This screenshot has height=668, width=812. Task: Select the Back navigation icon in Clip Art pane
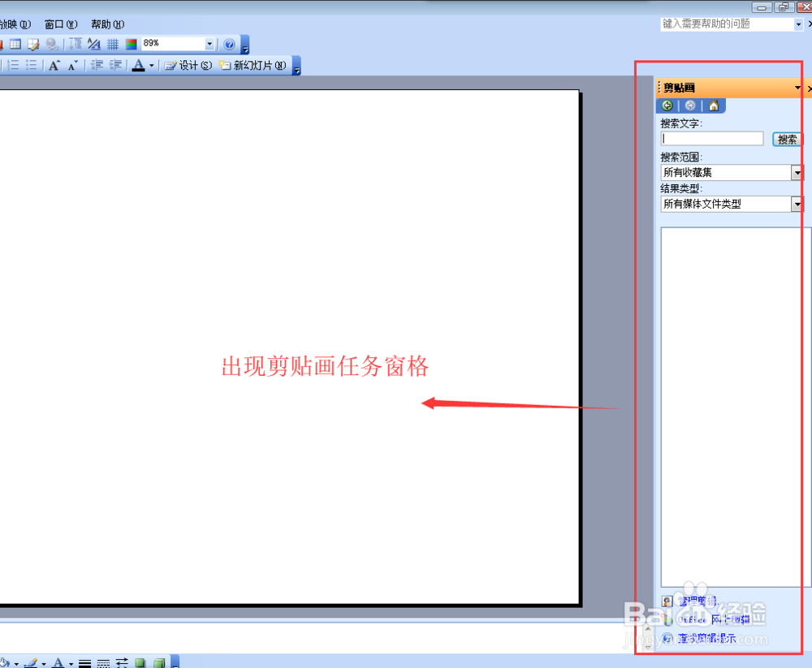667,105
